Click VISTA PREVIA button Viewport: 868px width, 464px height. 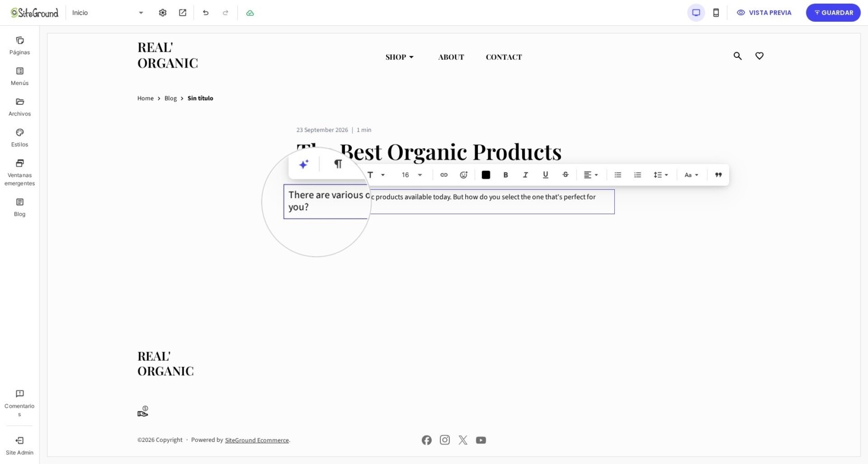coord(764,13)
